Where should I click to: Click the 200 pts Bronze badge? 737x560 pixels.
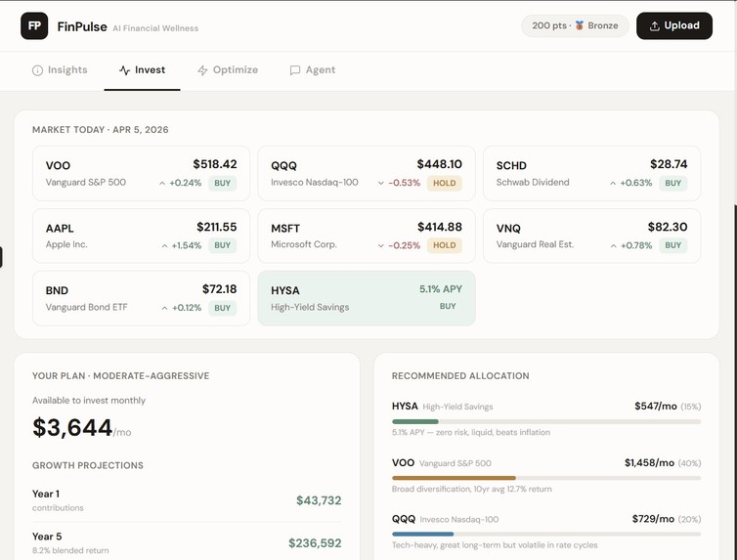pyautogui.click(x=575, y=25)
